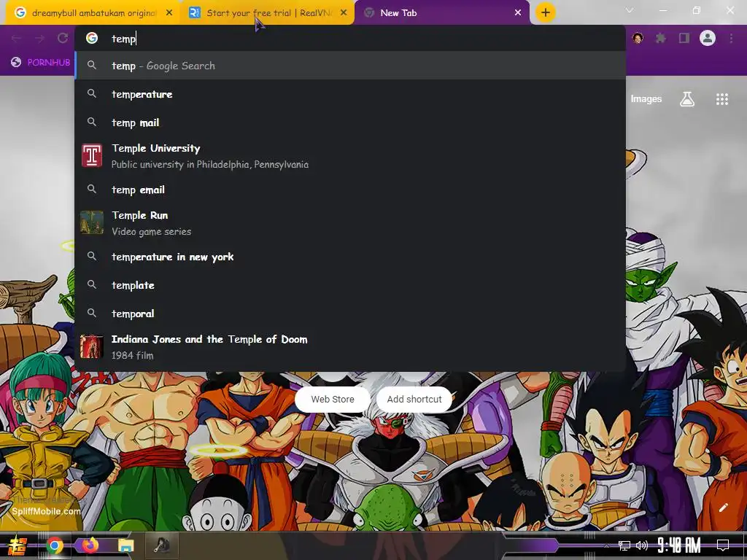The width and height of the screenshot is (747, 560).
Task: Select the 'temperature' suggestion
Action: click(350, 94)
